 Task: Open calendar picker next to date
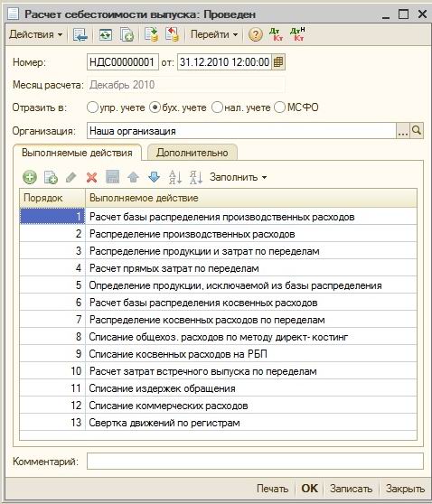point(278,61)
